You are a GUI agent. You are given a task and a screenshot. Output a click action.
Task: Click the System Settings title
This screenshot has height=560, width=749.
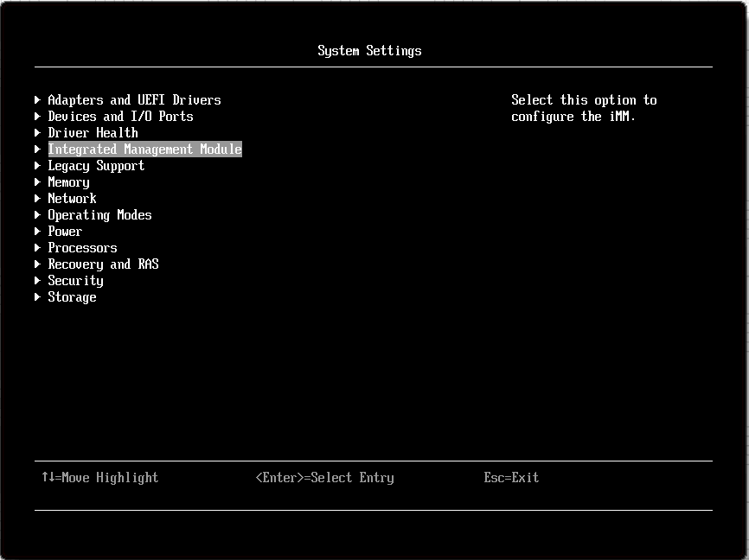369,50
